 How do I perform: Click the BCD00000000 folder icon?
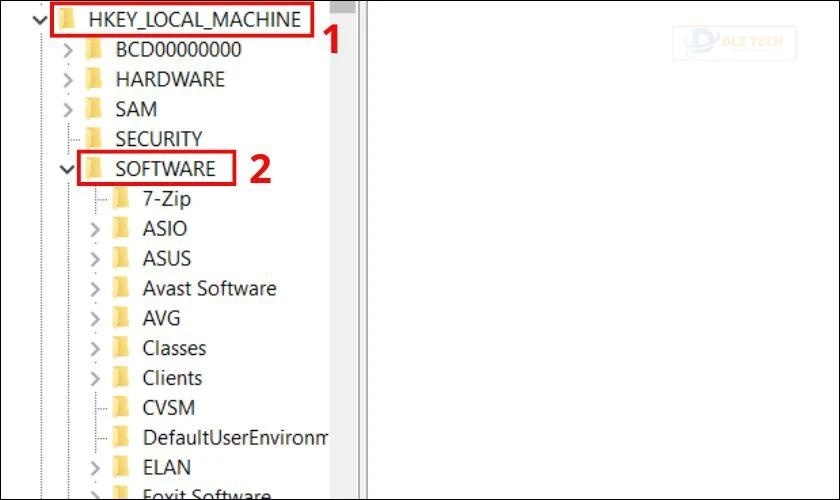[94, 49]
